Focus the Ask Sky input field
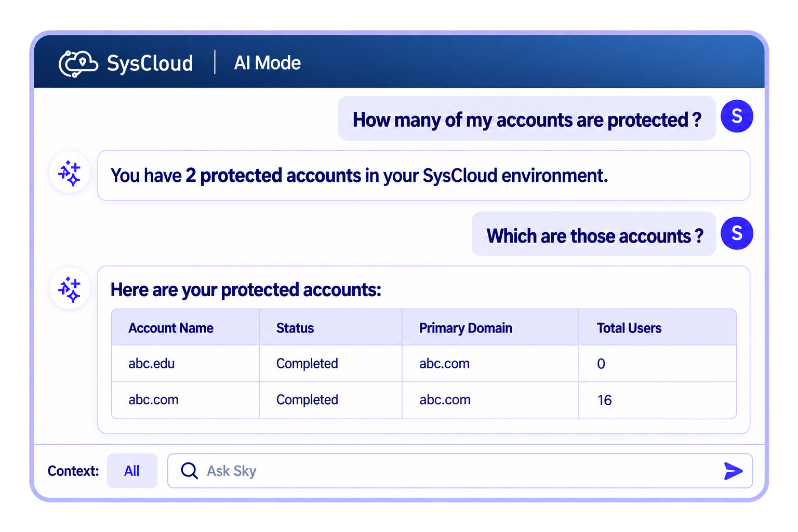 (460, 471)
